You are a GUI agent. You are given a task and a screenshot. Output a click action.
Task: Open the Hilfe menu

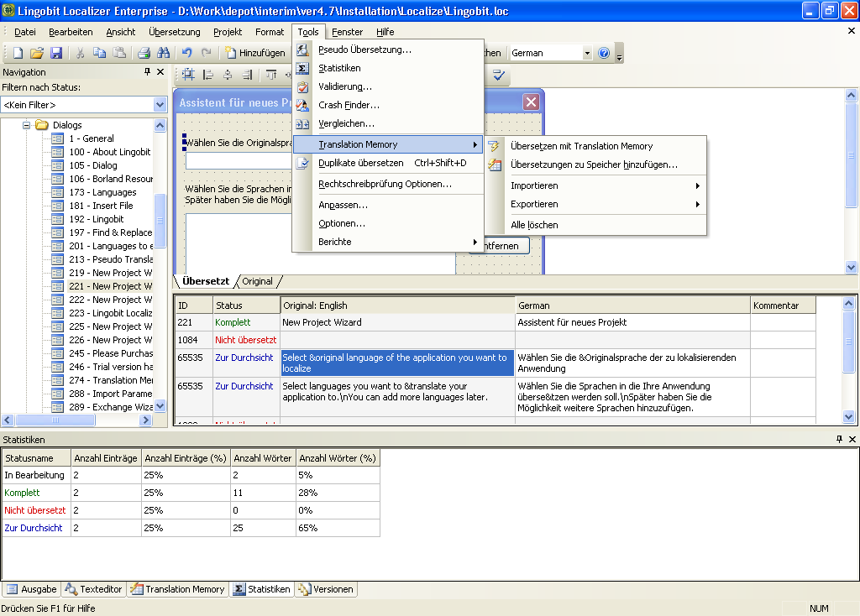tap(385, 32)
